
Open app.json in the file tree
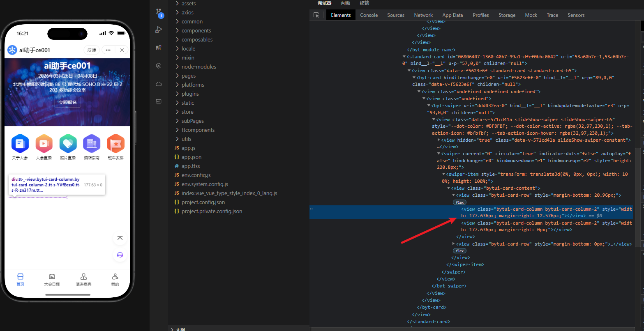[x=191, y=157]
